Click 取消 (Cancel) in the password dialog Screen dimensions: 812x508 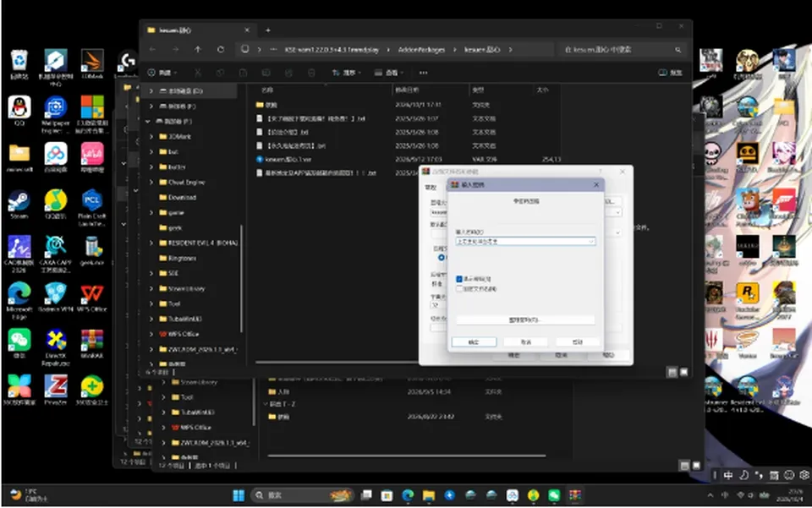pyautogui.click(x=525, y=342)
